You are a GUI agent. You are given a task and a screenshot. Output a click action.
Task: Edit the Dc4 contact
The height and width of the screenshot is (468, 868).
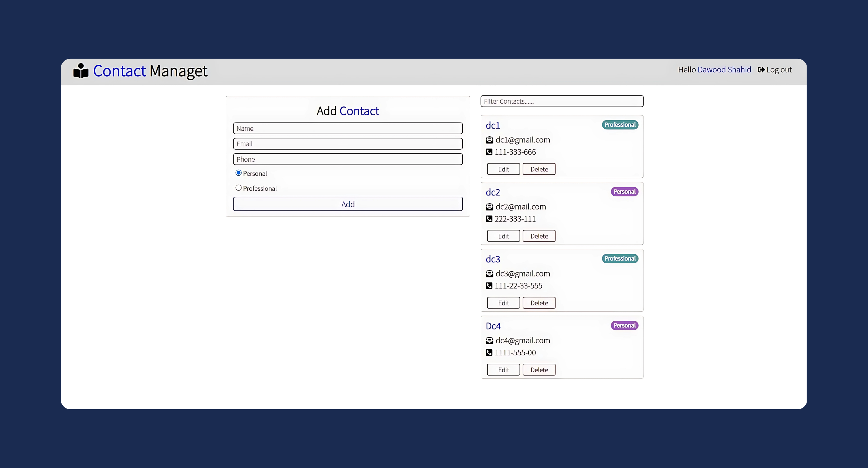click(503, 370)
